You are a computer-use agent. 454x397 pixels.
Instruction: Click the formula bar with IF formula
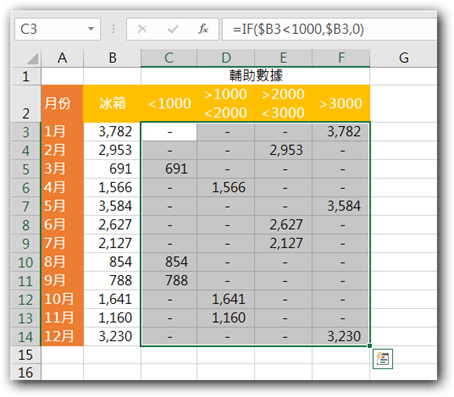pos(329,29)
